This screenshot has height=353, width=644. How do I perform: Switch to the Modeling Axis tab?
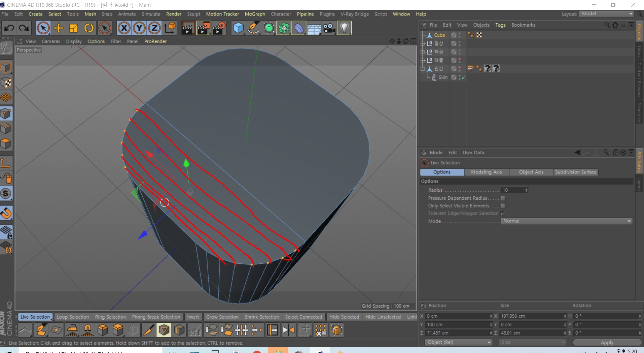[x=486, y=172]
